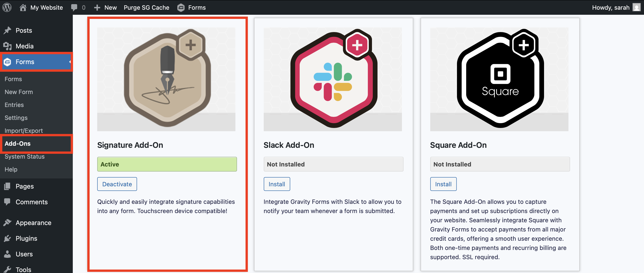Image resolution: width=644 pixels, height=273 pixels.
Task: Open the Add-Ons submenu item
Action: click(18, 143)
